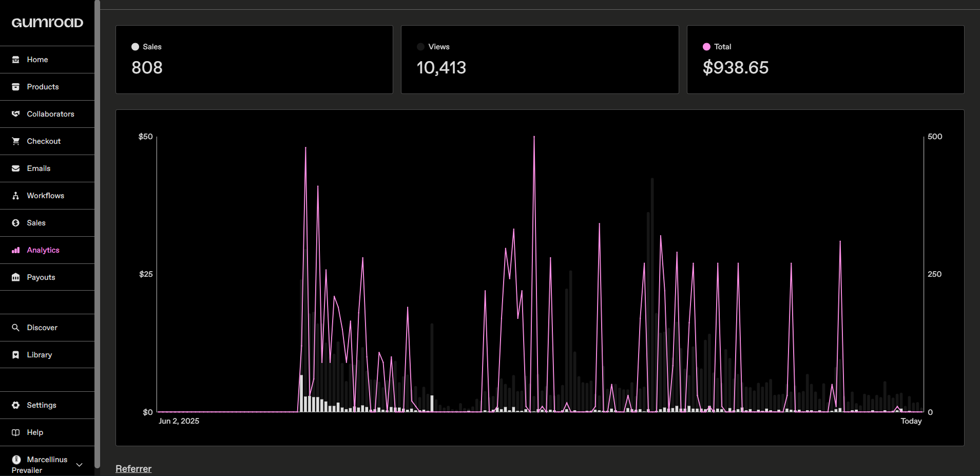
Task: Open the Emails menu label
Action: tap(39, 168)
